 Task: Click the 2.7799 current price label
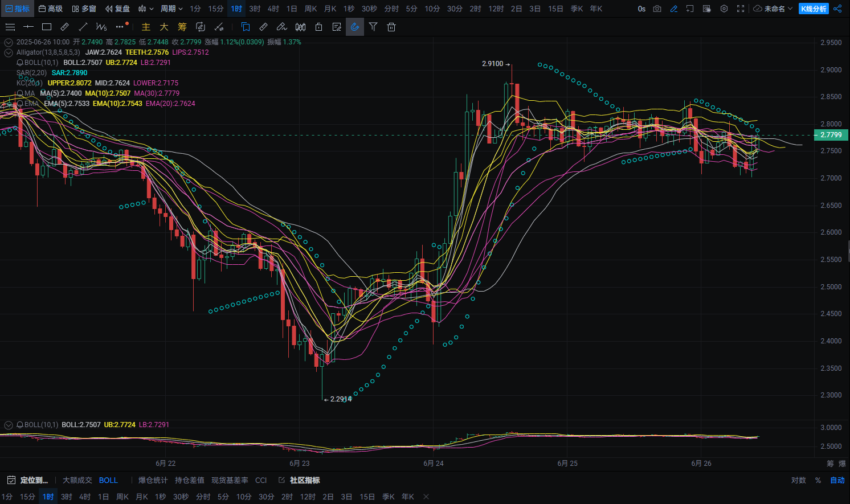pyautogui.click(x=831, y=135)
